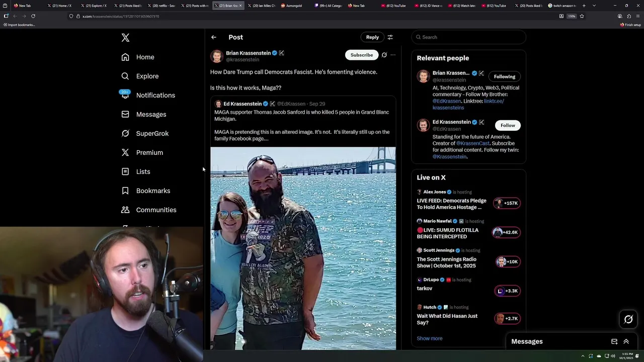Click the @EdKrassen link in Brian's bio
Screen dimensions: 644x362
[447, 101]
